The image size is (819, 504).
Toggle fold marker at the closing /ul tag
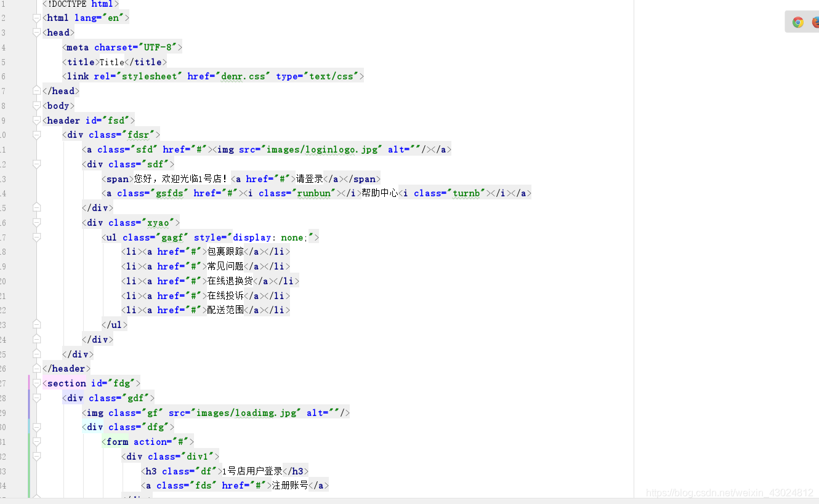[x=37, y=324]
